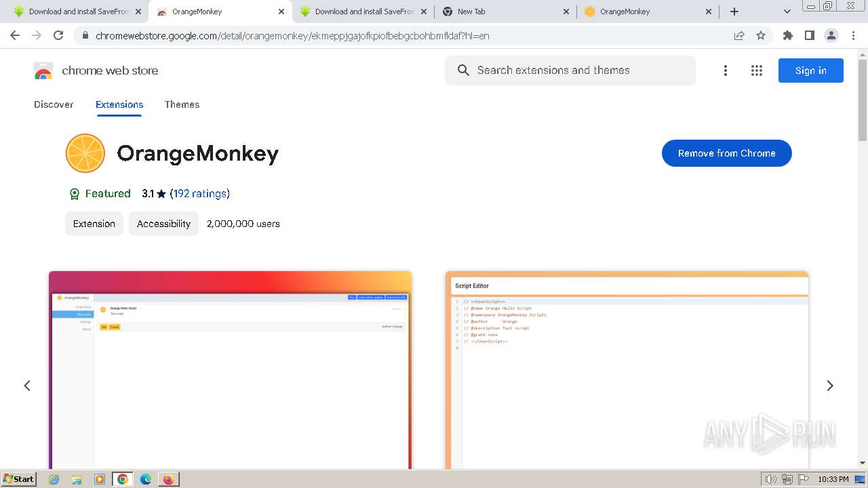
Task: Open the Discover section
Action: (x=54, y=104)
